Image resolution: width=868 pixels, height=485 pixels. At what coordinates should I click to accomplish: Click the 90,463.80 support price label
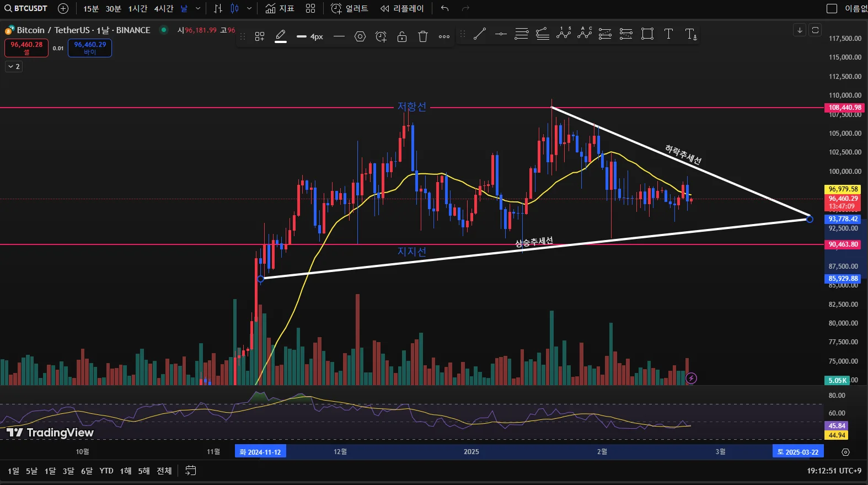tap(843, 244)
